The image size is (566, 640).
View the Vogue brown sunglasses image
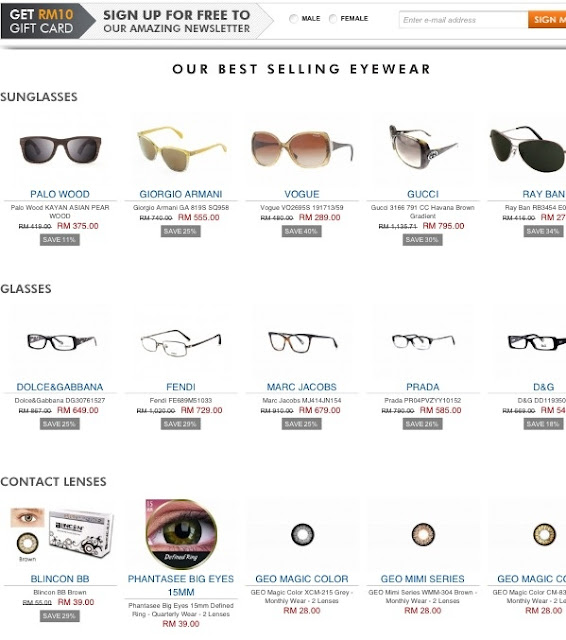pos(302,149)
